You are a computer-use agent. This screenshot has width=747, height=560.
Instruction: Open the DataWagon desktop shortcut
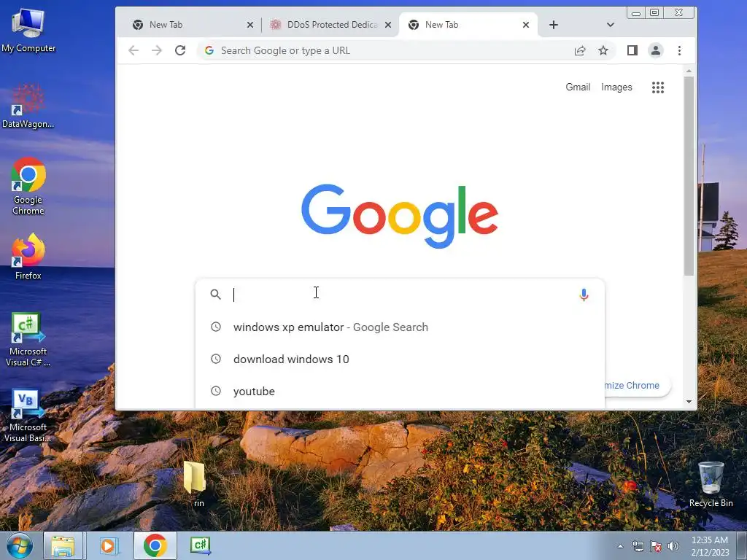pos(28,106)
